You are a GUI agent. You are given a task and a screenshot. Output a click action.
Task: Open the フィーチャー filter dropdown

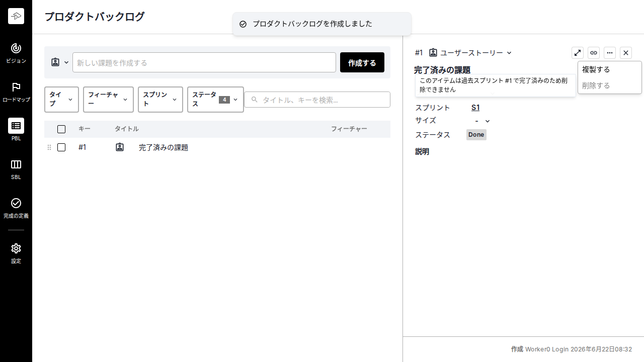pos(108,100)
